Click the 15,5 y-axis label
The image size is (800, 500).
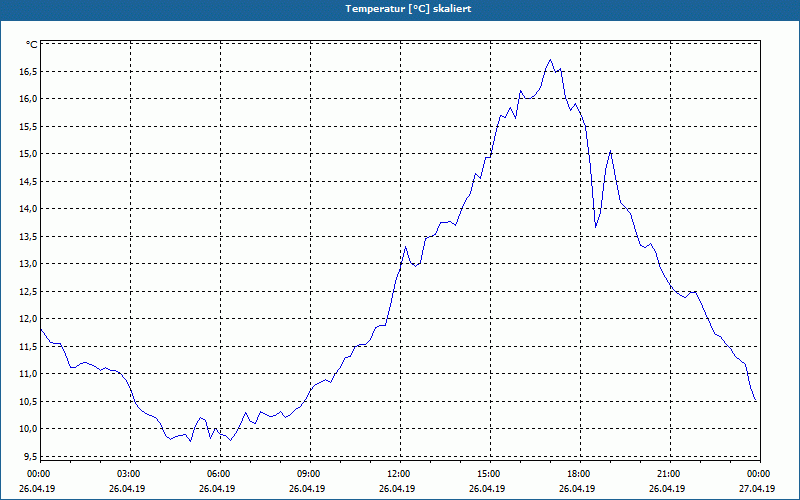point(29,127)
